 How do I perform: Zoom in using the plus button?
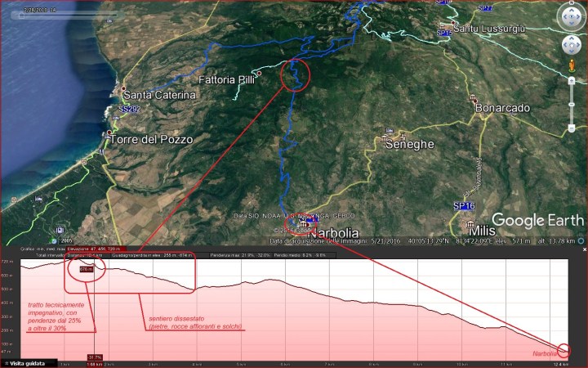tap(569, 80)
